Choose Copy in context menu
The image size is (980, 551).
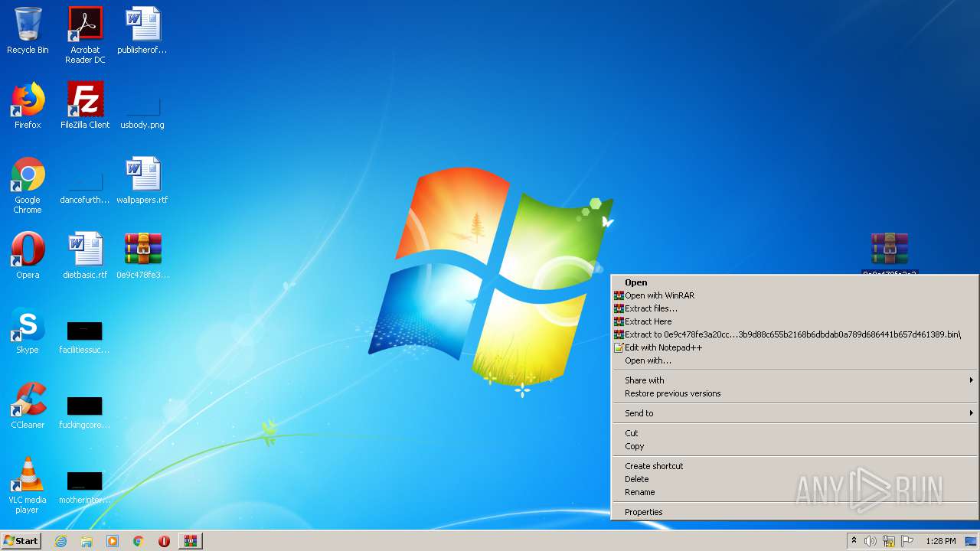(x=795, y=446)
